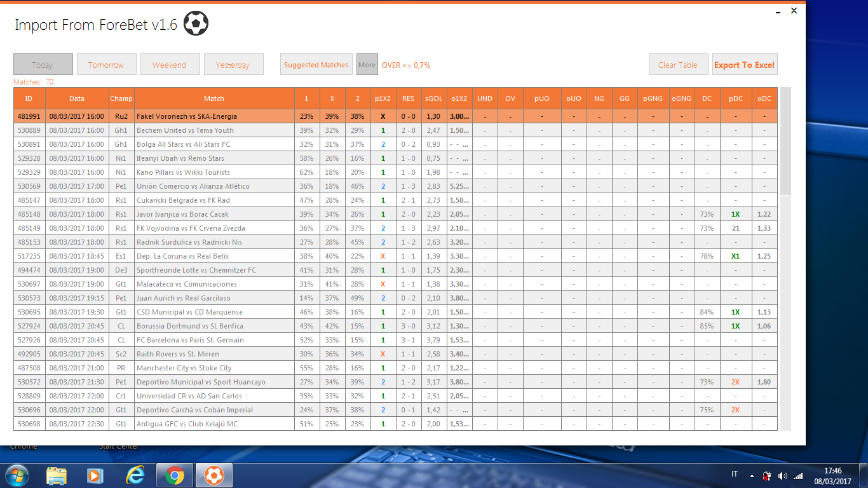Click NG column header
The image size is (868, 488).
coord(599,98)
